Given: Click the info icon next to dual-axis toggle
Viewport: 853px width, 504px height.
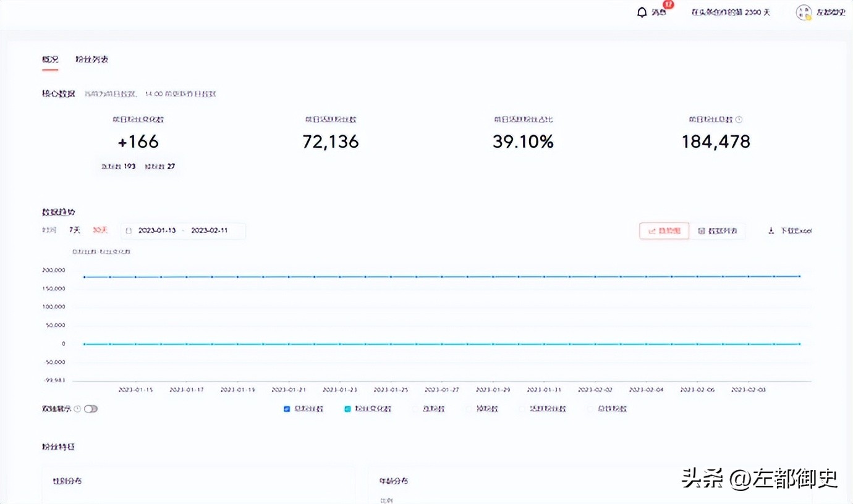Looking at the screenshot, I should pyautogui.click(x=77, y=409).
